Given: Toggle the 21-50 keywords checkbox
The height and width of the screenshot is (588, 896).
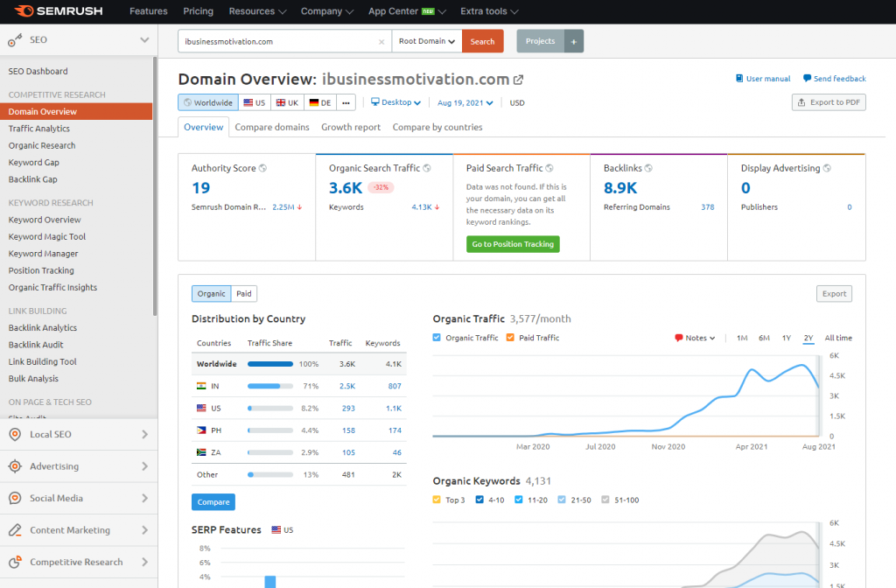Looking at the screenshot, I should 562,500.
